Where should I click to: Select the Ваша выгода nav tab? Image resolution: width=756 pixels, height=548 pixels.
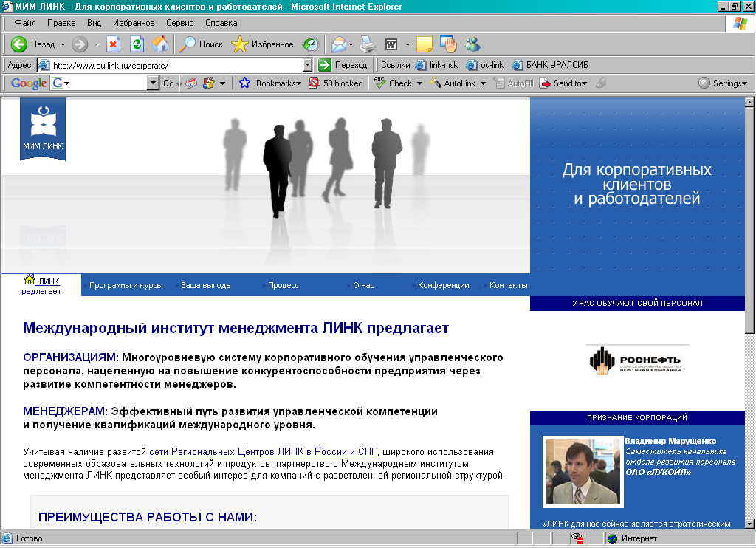pos(205,285)
